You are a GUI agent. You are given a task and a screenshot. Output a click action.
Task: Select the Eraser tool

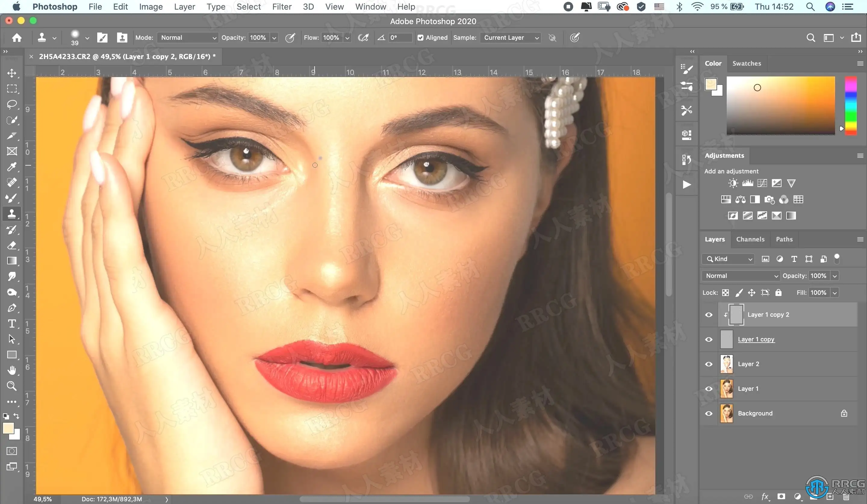coord(12,245)
